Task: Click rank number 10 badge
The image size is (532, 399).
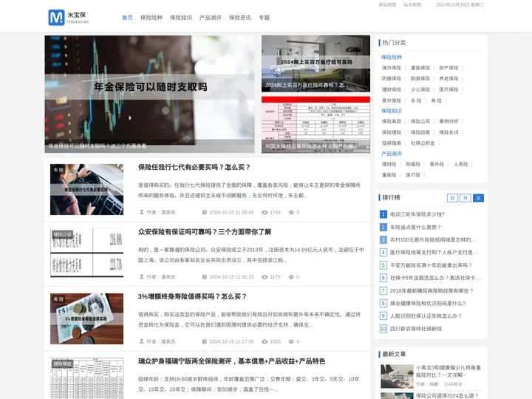Action: coord(383,329)
